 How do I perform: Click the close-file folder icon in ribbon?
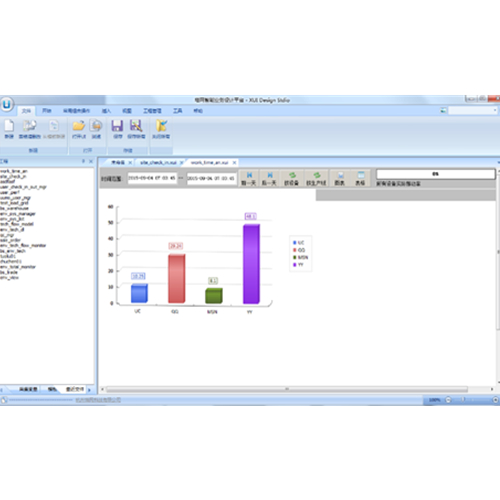coord(161,126)
